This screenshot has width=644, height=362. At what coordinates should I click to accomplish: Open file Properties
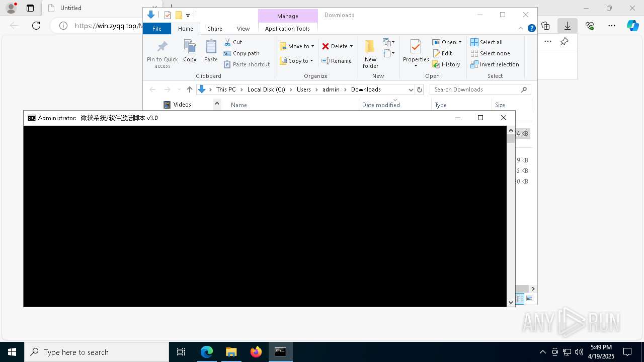(x=416, y=53)
